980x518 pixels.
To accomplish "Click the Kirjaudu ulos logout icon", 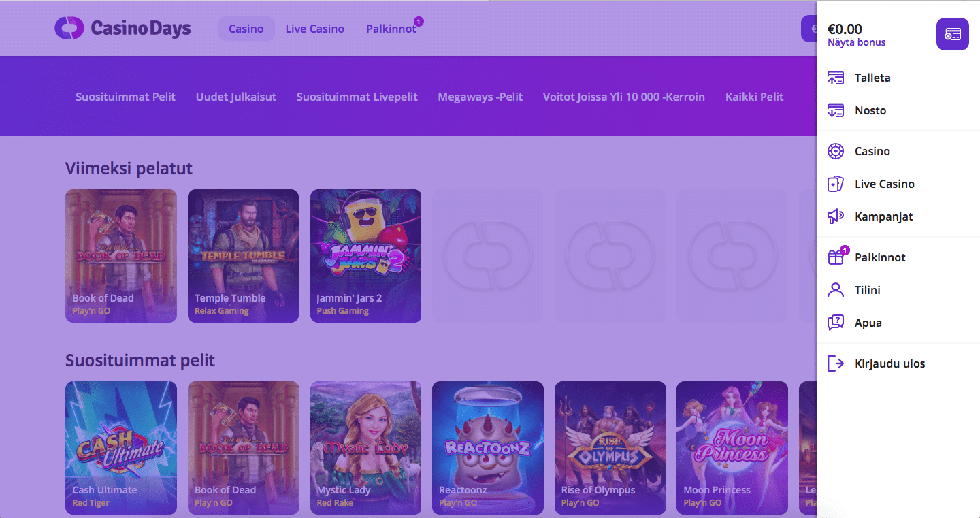I will click(x=836, y=363).
